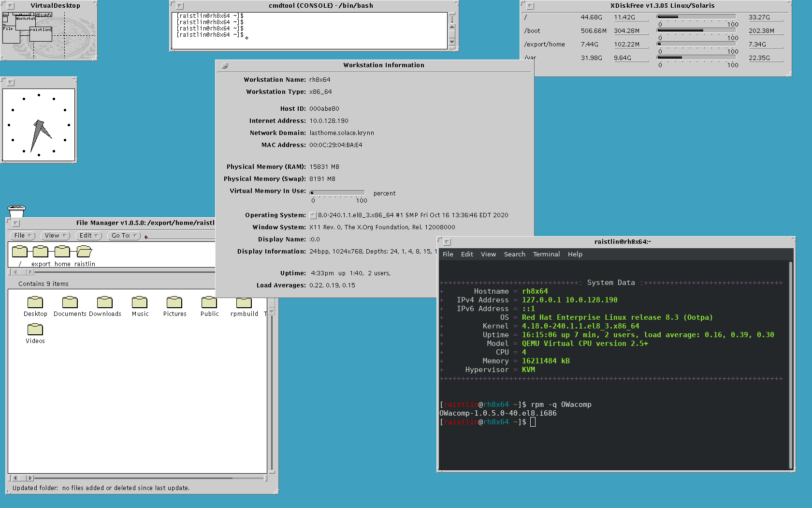Screen dimensions: 812x508
Task: Open the Go To dropdown in File Manager
Action: pyautogui.click(x=124, y=236)
